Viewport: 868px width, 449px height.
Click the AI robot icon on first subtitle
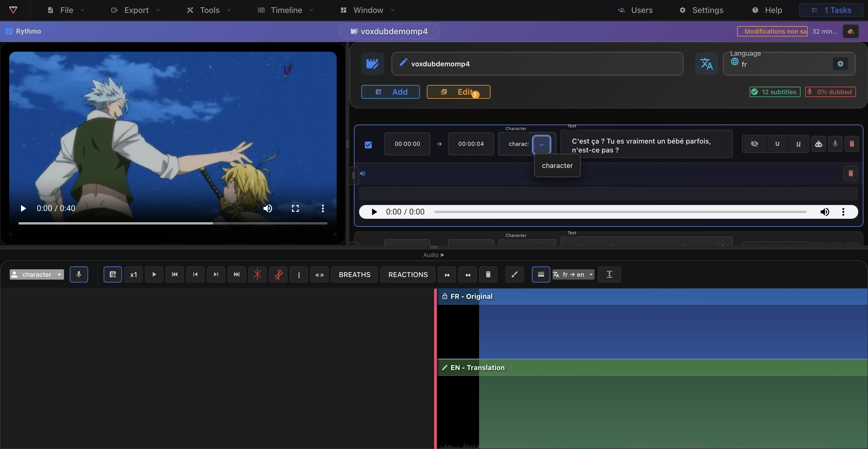tap(818, 144)
